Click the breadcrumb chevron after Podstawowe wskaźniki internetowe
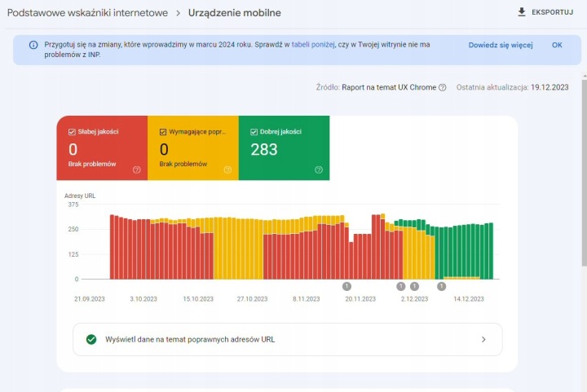 178,13
